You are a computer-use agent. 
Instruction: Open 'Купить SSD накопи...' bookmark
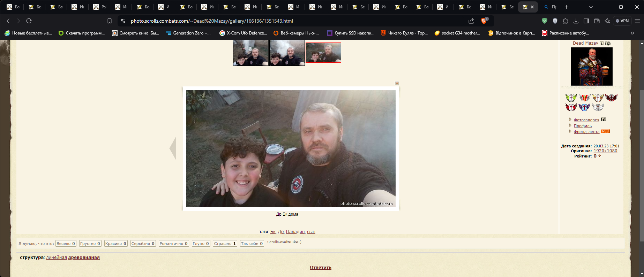pos(351,33)
